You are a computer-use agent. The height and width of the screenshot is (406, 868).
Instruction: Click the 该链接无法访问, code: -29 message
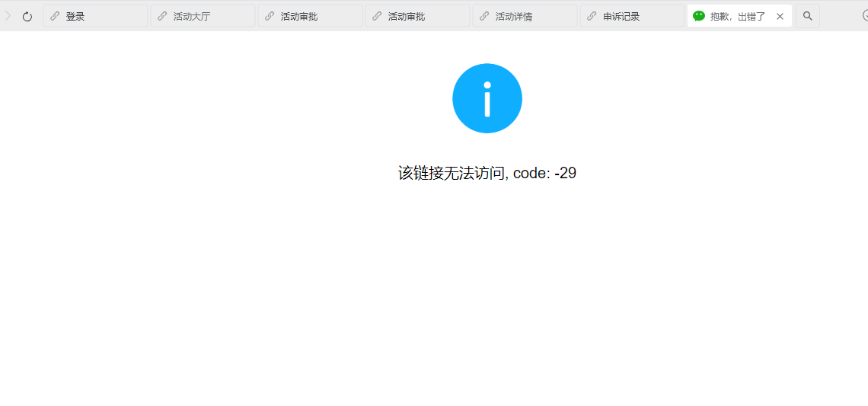487,174
